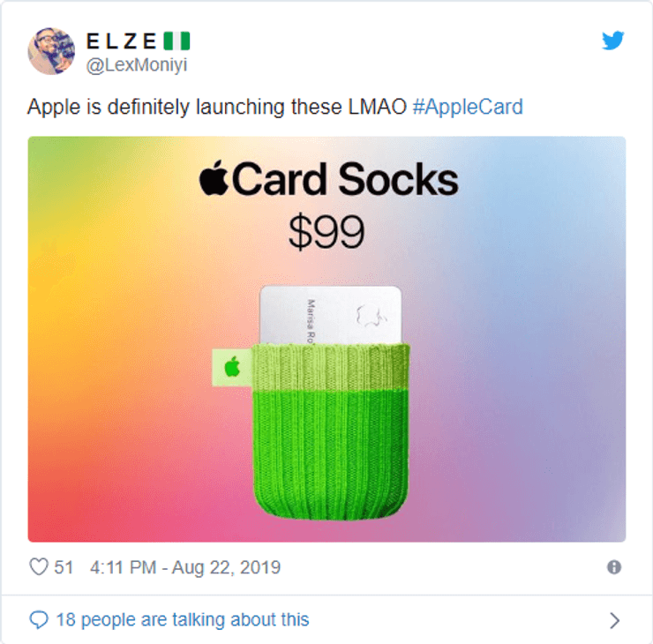Image resolution: width=653 pixels, height=644 pixels.
Task: Click the green Apple logo sock tag
Action: pos(232,368)
